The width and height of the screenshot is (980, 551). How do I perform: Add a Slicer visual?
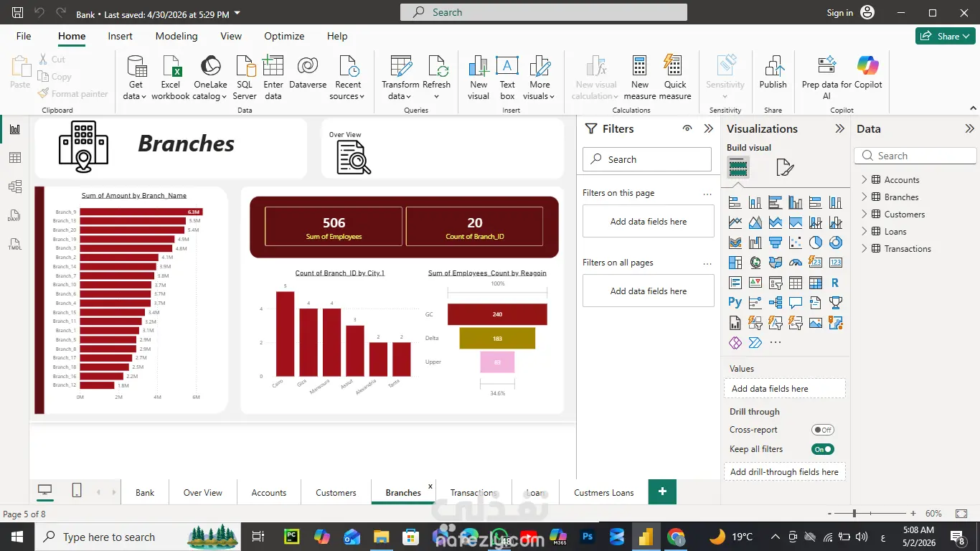(776, 283)
